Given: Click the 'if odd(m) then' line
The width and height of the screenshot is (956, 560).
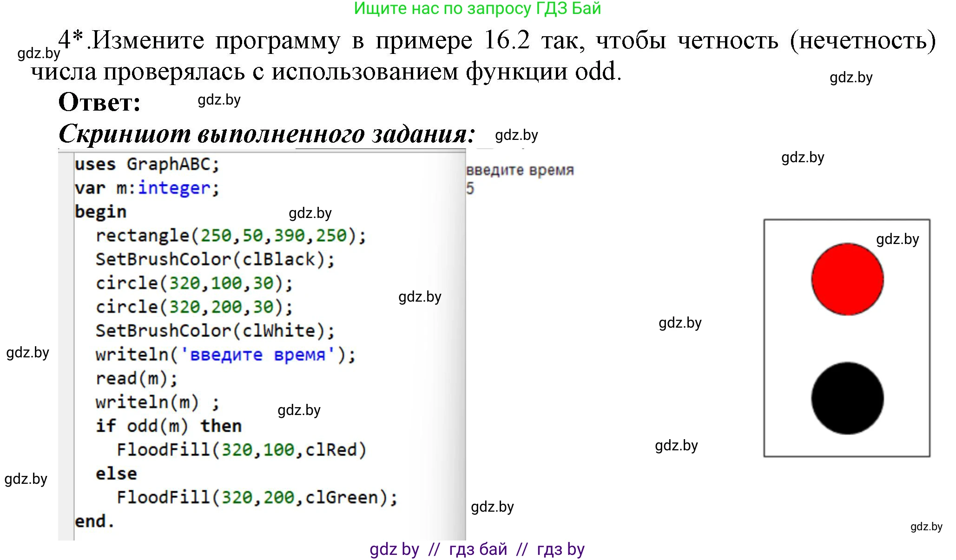Looking at the screenshot, I should pos(168,426).
